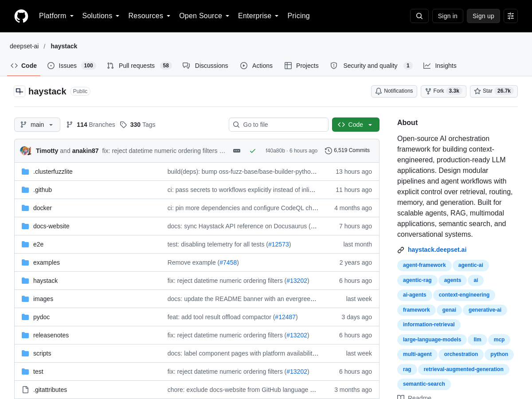Open the Solutions menu
The image size is (532, 399).
pyautogui.click(x=101, y=16)
